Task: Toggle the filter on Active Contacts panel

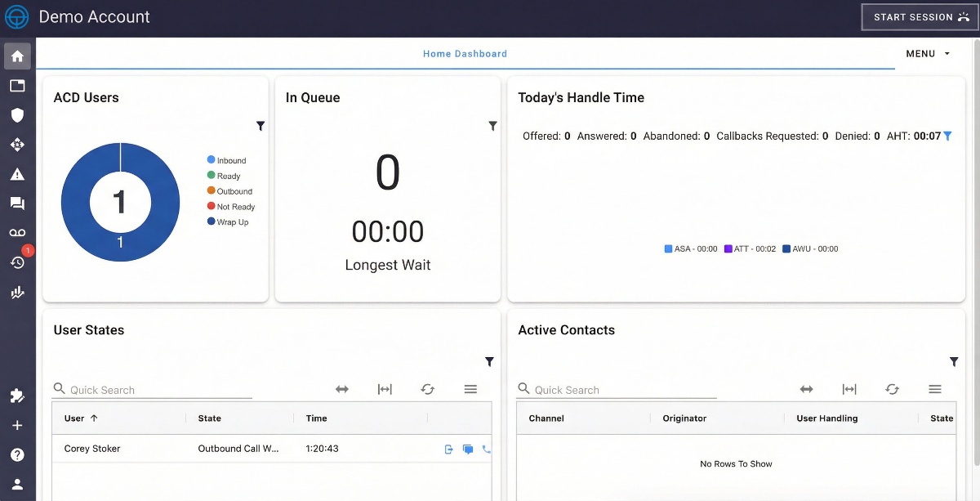Action: click(x=953, y=361)
